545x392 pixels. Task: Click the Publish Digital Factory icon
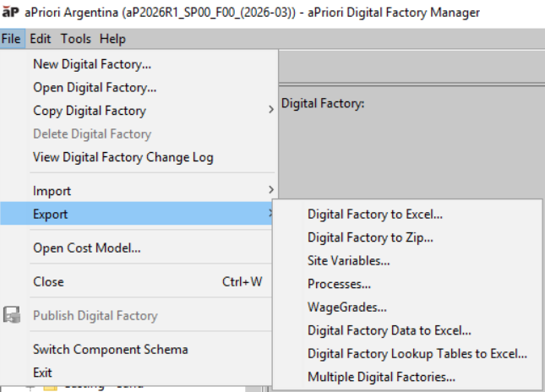coord(12,315)
